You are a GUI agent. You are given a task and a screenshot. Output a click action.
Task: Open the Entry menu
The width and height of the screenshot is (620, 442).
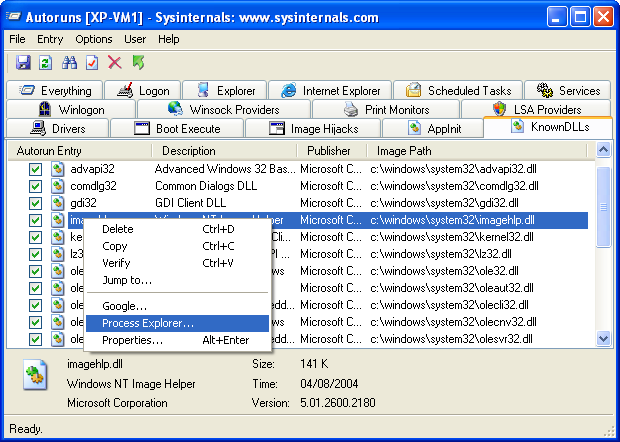click(x=50, y=39)
